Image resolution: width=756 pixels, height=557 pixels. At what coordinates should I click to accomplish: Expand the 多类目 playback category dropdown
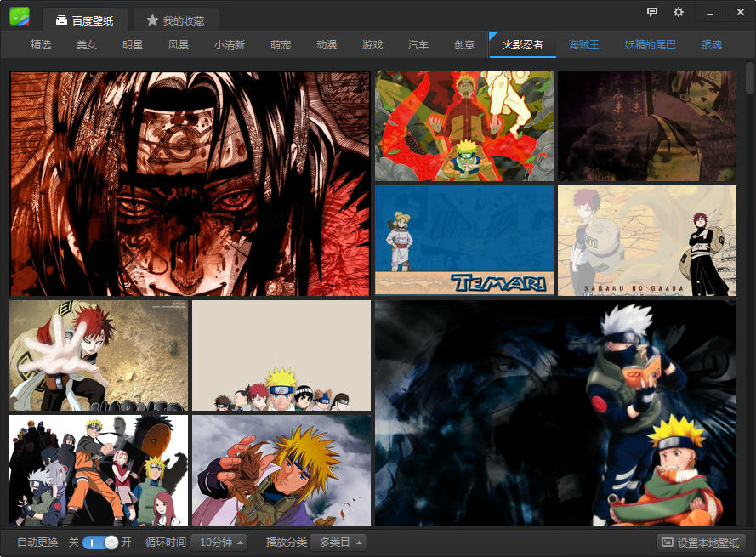click(x=338, y=543)
